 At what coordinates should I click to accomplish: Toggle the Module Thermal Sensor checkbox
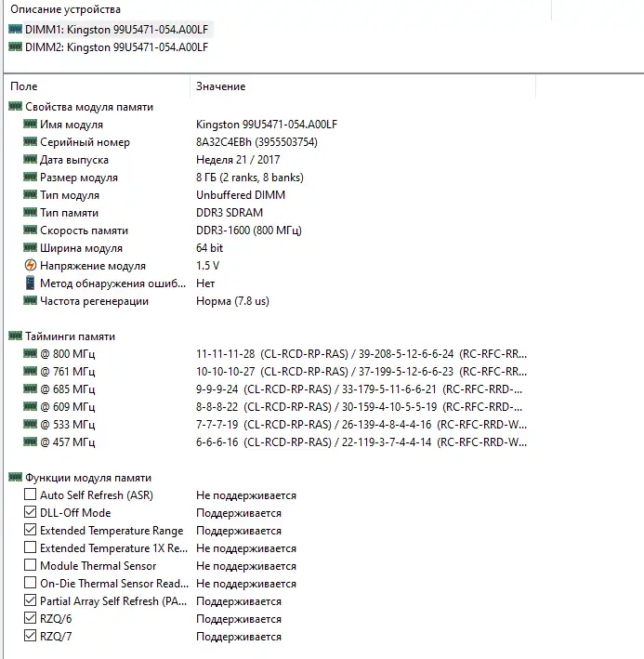point(30,565)
